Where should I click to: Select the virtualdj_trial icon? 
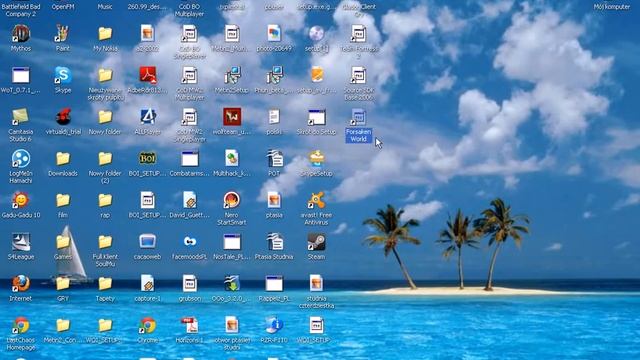pyautogui.click(x=63, y=117)
